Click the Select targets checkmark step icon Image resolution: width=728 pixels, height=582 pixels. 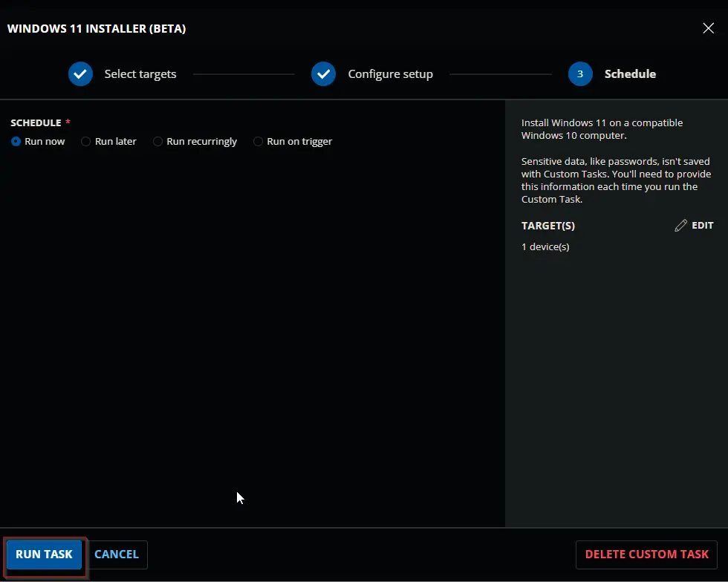(x=80, y=73)
